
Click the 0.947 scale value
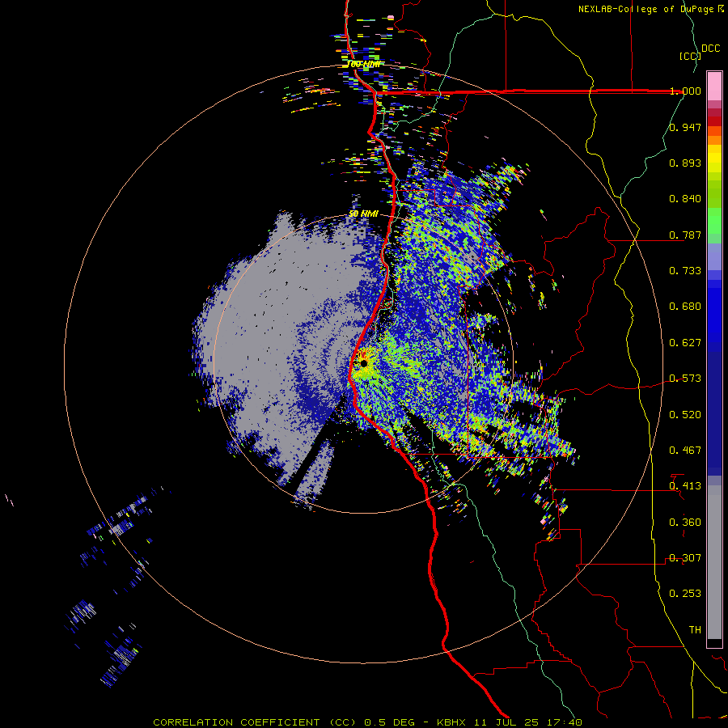click(685, 127)
